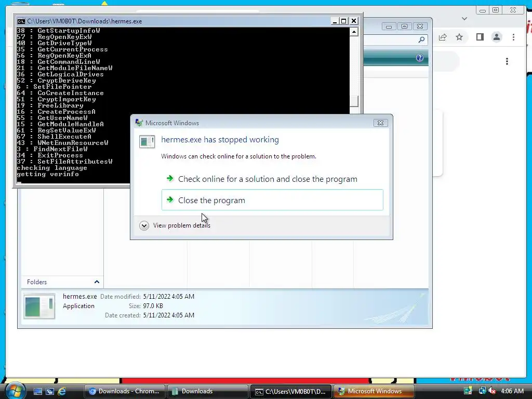This screenshot has width=532, height=399.
Task: Switch to Downloads - Chrome taskbar button
Action: (x=124, y=391)
